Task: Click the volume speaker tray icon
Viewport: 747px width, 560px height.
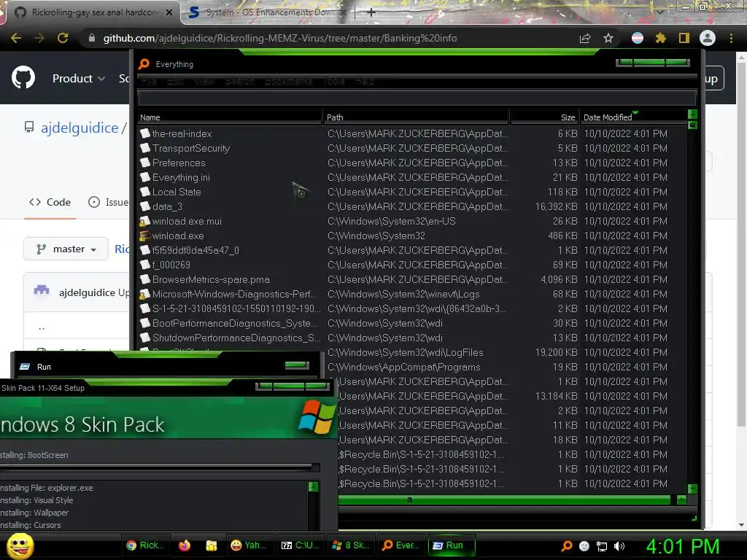Action: [619, 546]
